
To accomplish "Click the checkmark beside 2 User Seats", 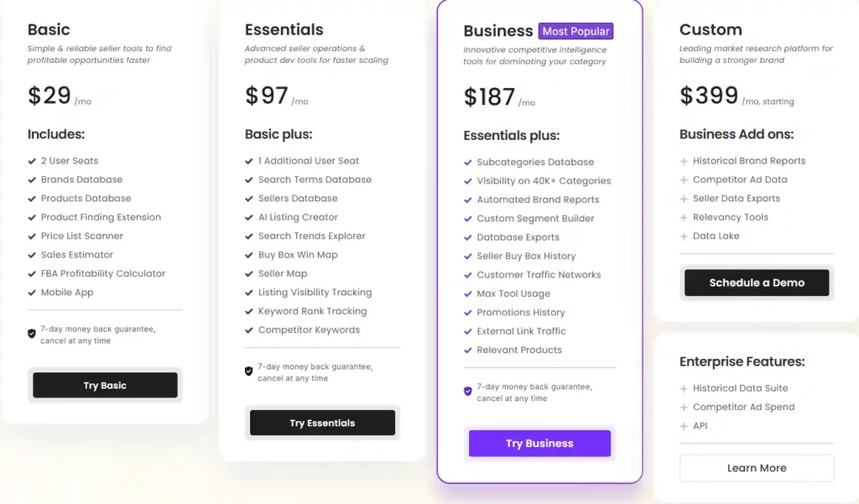I will [31, 159].
